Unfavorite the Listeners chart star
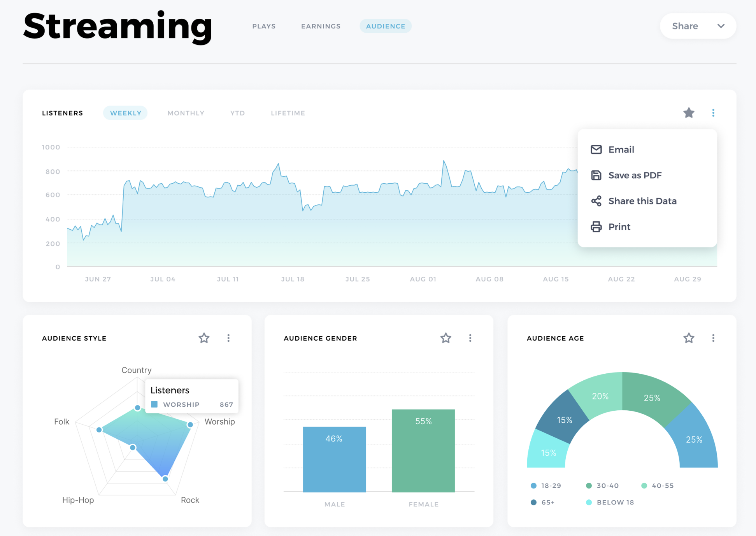This screenshot has width=756, height=536. 689,113
